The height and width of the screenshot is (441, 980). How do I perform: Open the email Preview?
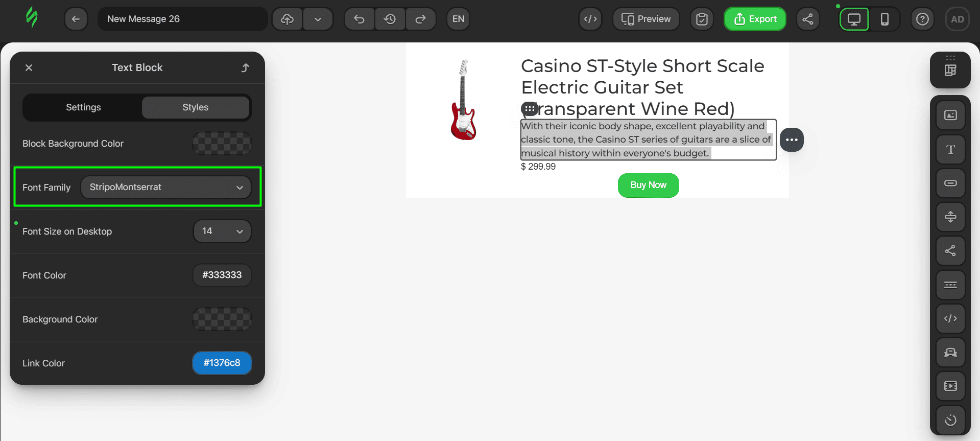[x=646, y=19]
